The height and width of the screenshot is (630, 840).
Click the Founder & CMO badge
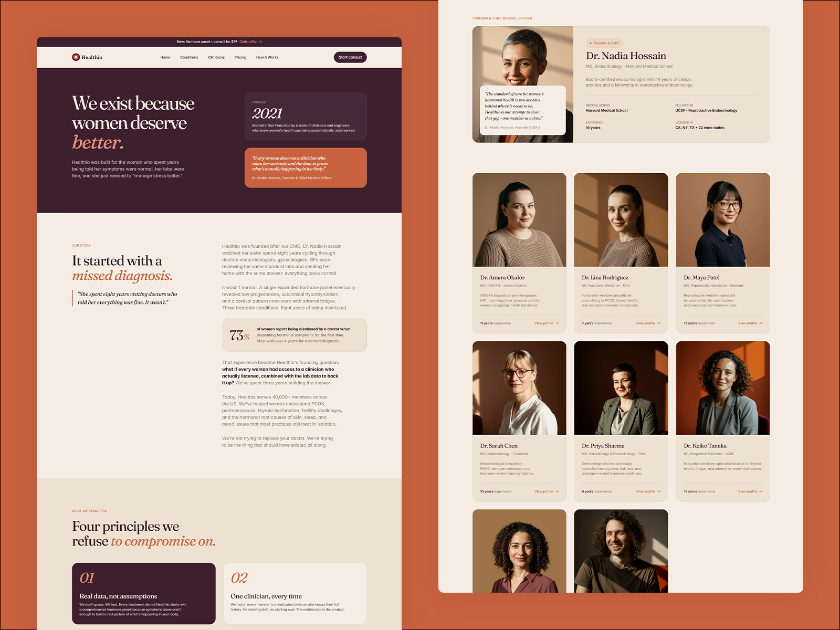click(x=604, y=43)
